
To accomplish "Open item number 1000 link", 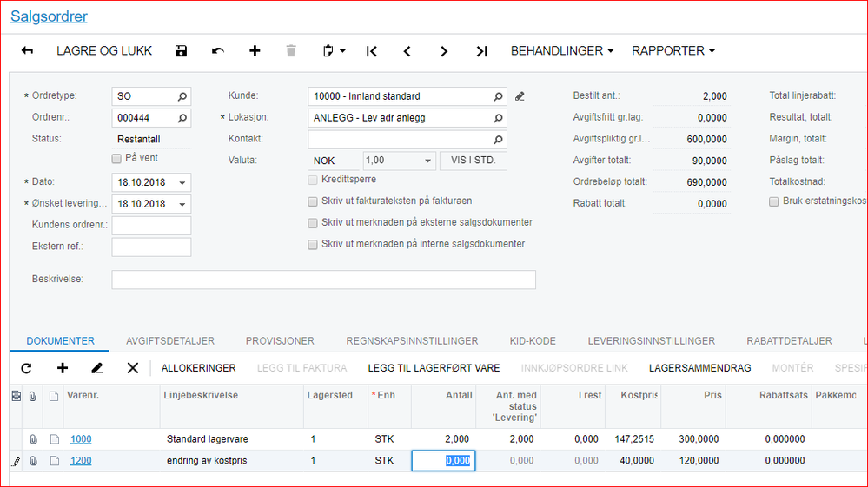I will (x=81, y=439).
